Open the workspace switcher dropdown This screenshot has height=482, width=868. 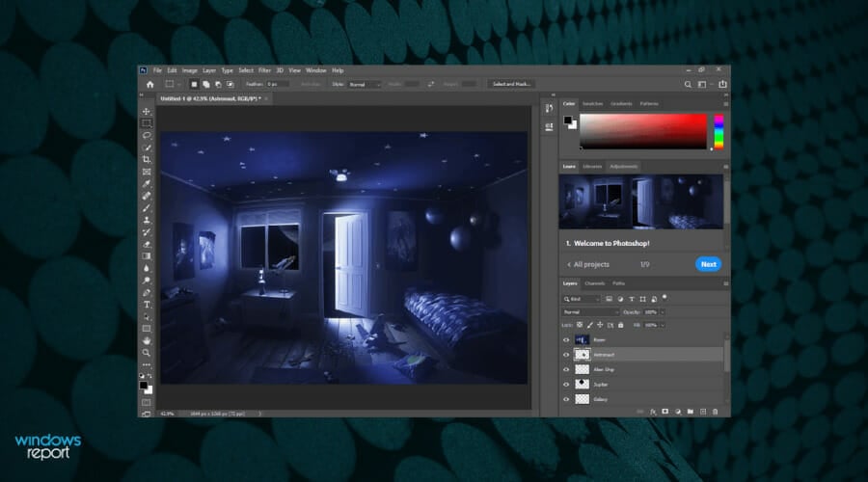[x=704, y=84]
